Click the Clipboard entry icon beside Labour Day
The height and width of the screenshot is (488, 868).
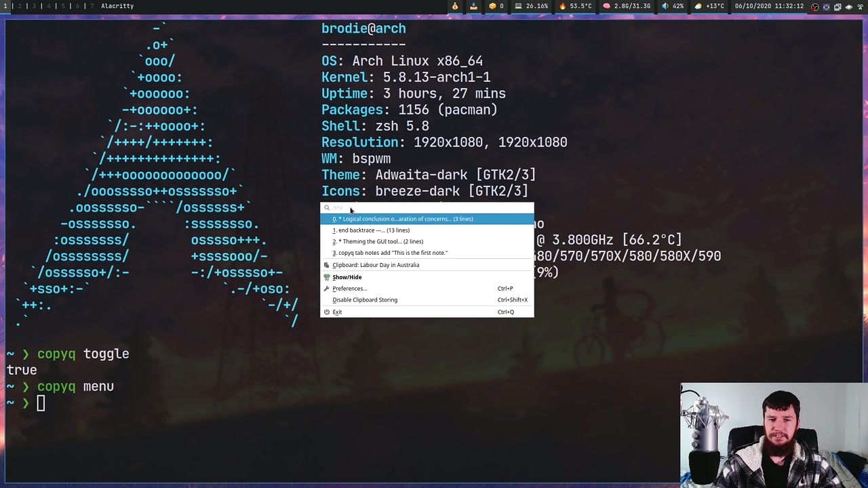[326, 265]
